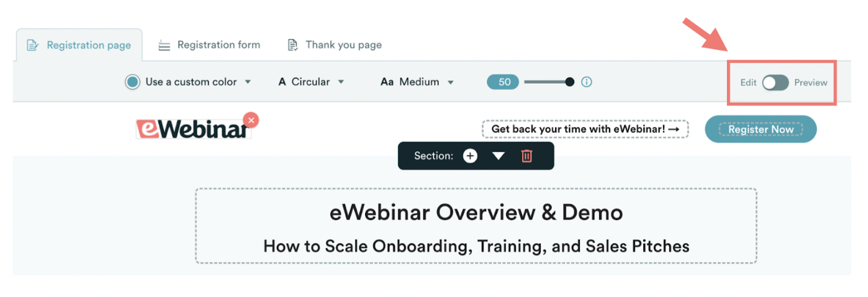Switch to the Registration form tab
This screenshot has width=868, height=297.
point(219,45)
